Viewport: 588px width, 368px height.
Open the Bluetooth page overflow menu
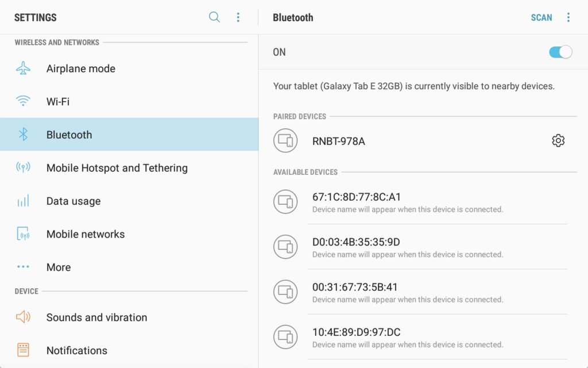click(568, 17)
